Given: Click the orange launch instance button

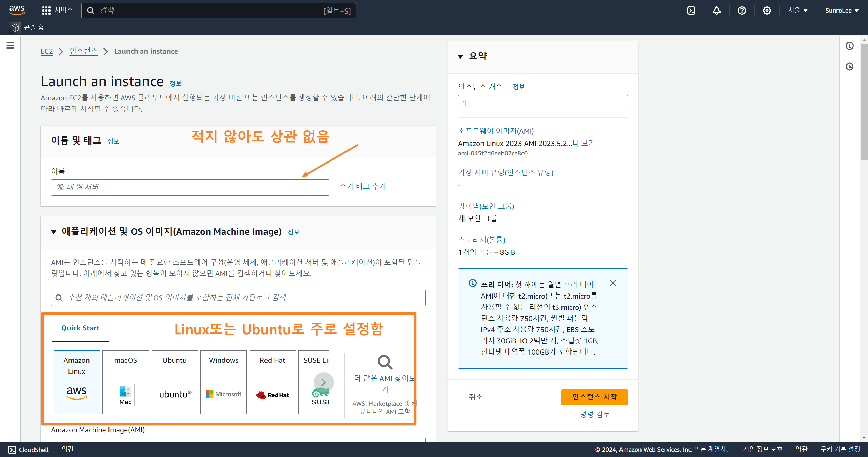Looking at the screenshot, I should click(594, 397).
